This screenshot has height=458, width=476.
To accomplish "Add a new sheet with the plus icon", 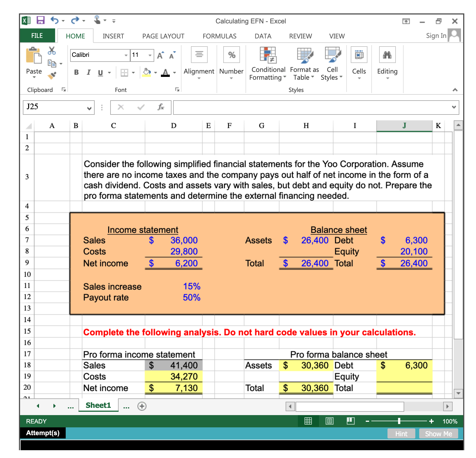I will coord(142,406).
